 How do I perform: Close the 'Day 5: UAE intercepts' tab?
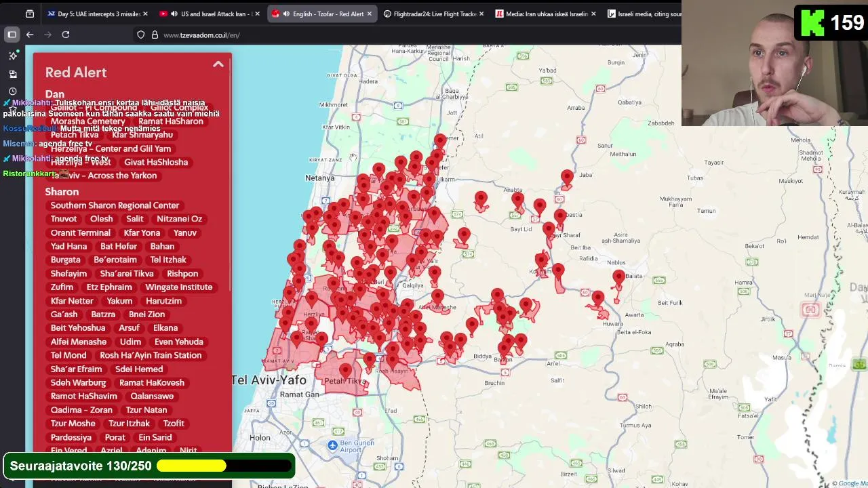coord(145,14)
